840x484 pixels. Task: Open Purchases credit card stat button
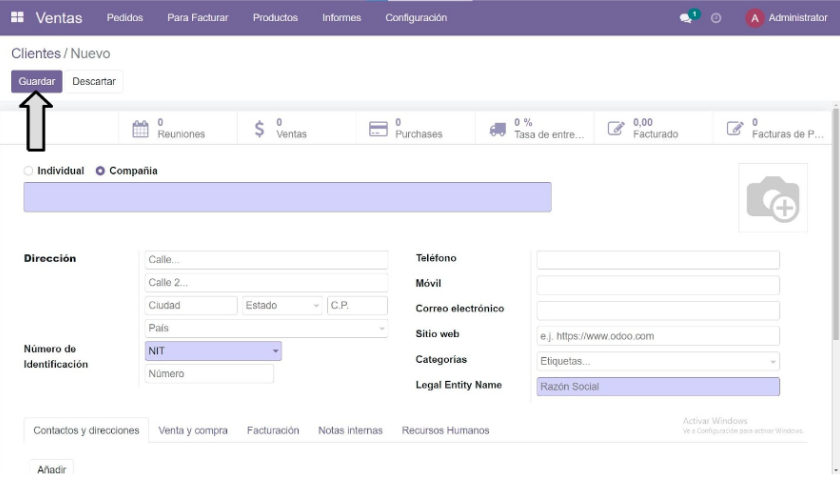click(x=416, y=129)
